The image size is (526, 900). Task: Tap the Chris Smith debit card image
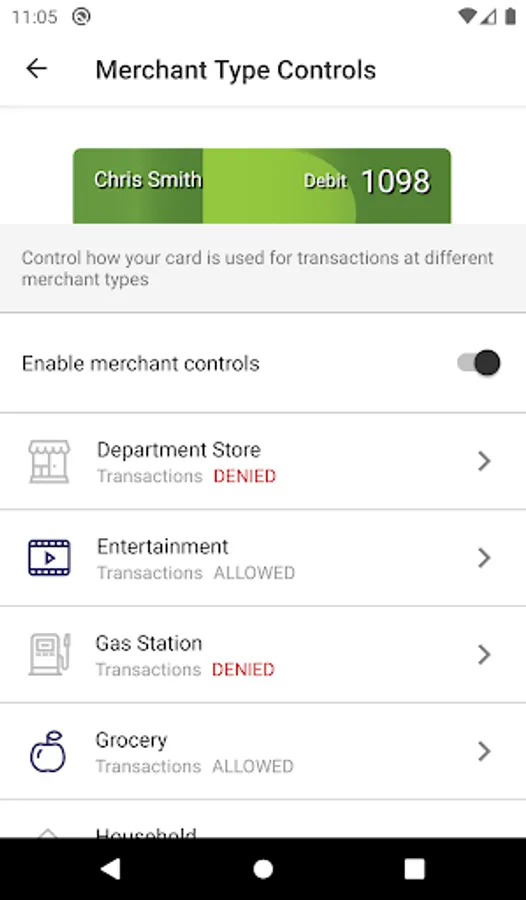262,186
